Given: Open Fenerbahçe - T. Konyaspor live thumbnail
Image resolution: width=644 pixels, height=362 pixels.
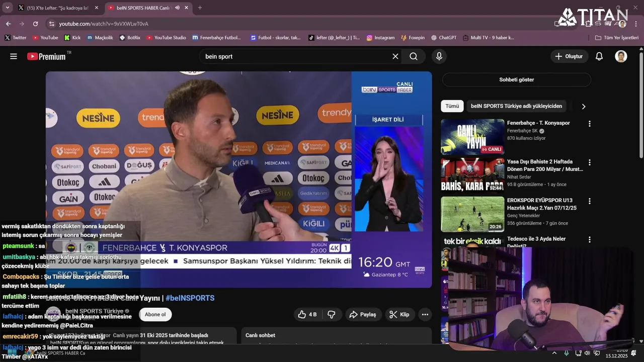Looking at the screenshot, I should [472, 137].
